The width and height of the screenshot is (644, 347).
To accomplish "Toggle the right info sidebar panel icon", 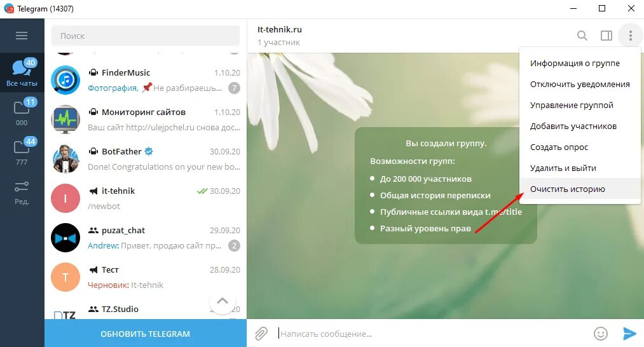I will [606, 36].
